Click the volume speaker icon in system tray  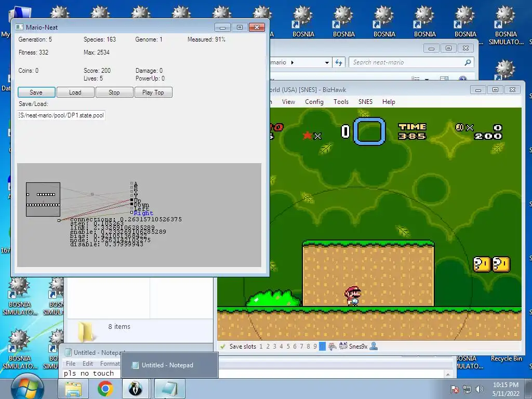(480, 389)
